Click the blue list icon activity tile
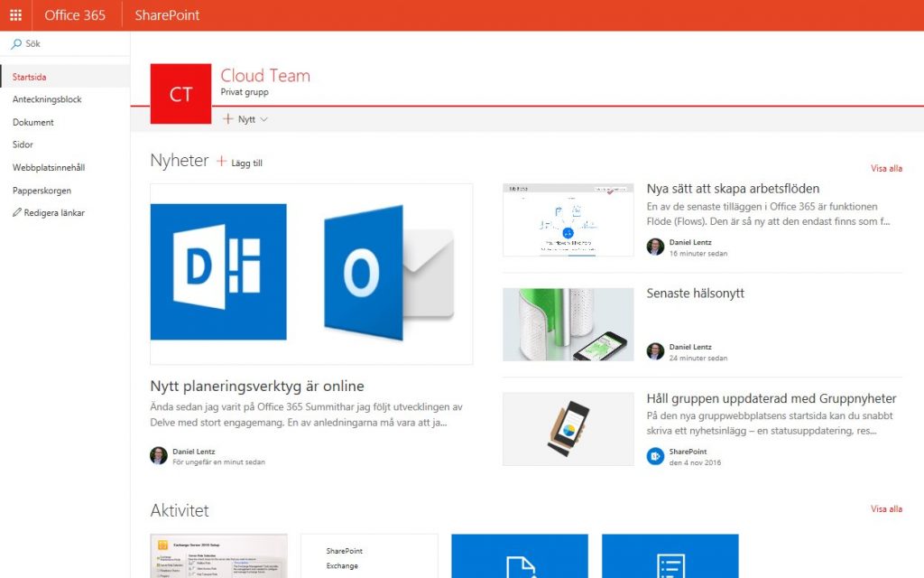The height and width of the screenshot is (578, 924). coord(670,556)
